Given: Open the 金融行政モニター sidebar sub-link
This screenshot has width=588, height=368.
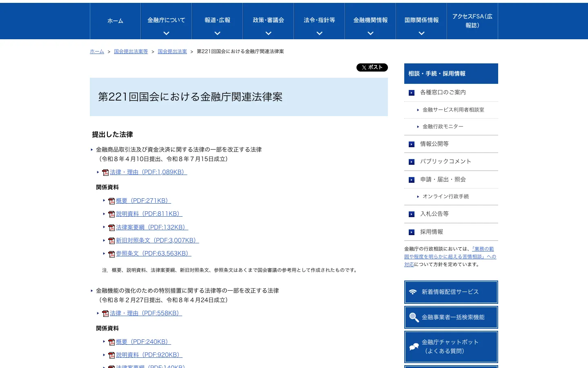Looking at the screenshot, I should (443, 127).
